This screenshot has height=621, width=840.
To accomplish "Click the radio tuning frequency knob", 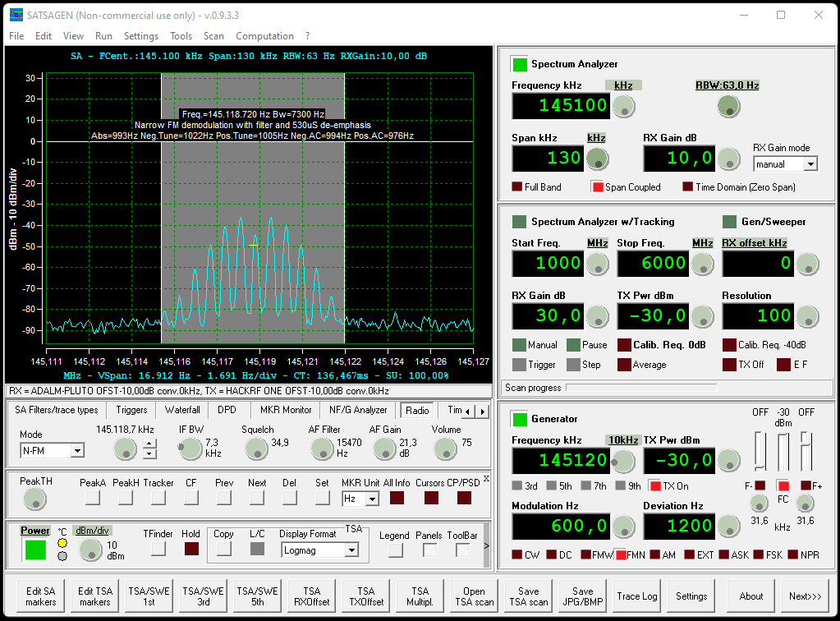I will click(x=126, y=448).
